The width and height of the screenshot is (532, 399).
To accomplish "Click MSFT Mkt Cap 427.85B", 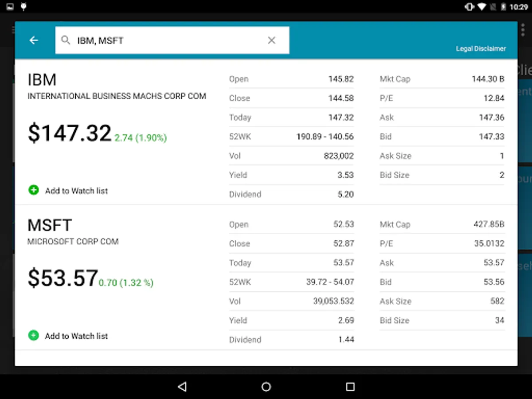I will 489,224.
